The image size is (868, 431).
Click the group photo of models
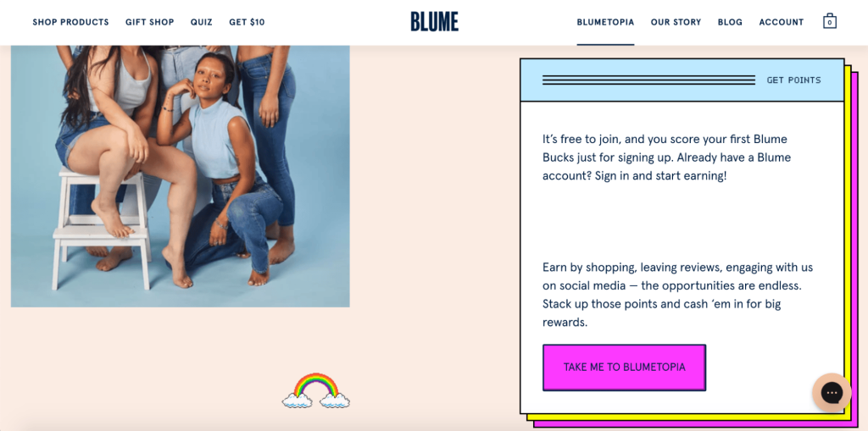(181, 176)
